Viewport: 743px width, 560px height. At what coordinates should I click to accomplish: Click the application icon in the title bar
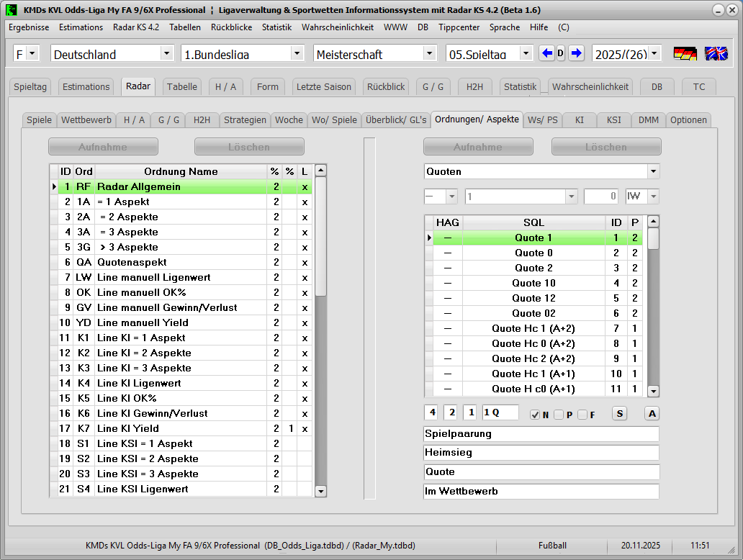[x=12, y=10]
